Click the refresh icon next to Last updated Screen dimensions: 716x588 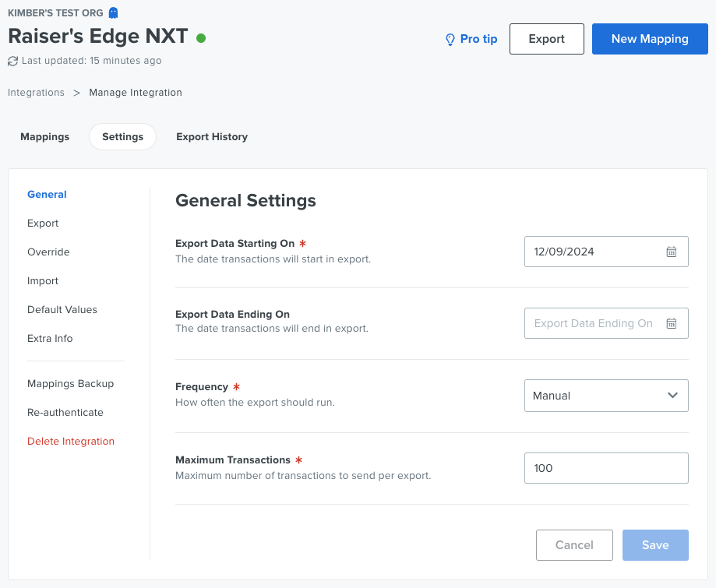point(12,61)
